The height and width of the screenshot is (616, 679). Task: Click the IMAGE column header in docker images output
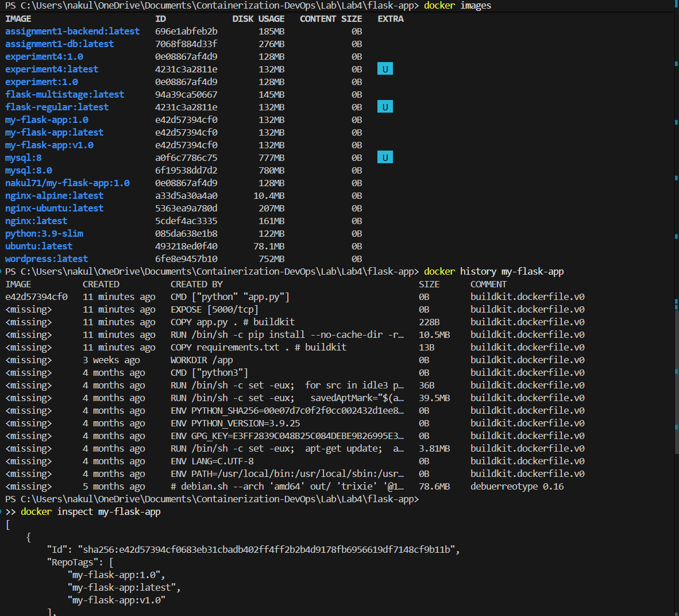17,18
